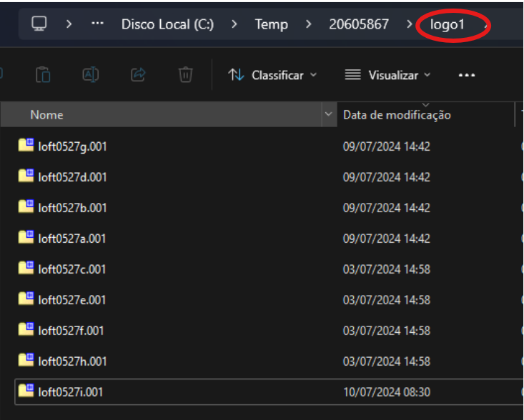Viewport: 524px width, 420px height.
Task: Expand the chevron after the monitor icon
Action: tap(69, 24)
